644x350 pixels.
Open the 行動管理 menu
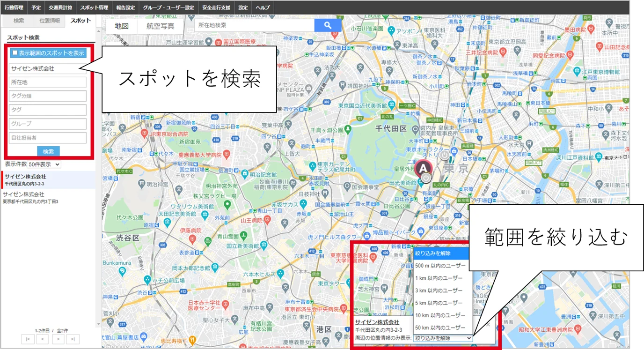coord(14,7)
